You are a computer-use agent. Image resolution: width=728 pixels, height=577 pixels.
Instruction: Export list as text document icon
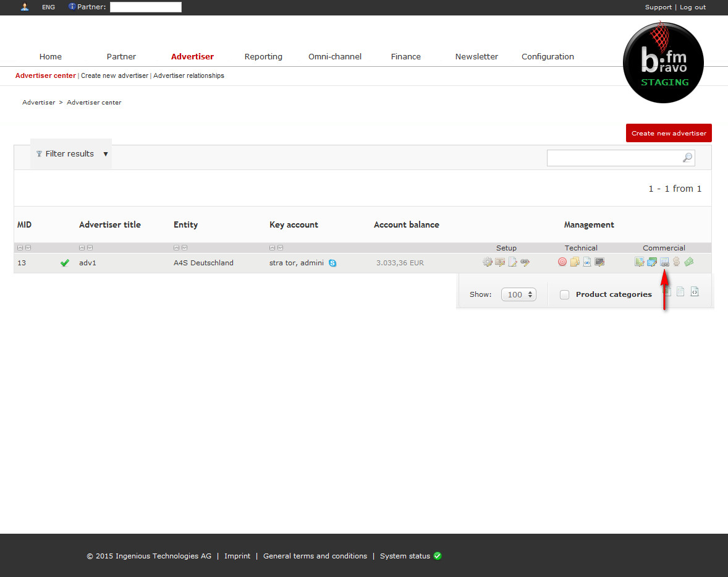click(x=680, y=292)
